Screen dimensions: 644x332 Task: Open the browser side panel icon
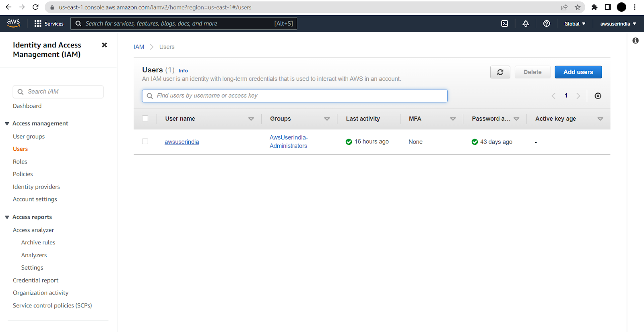(x=608, y=7)
